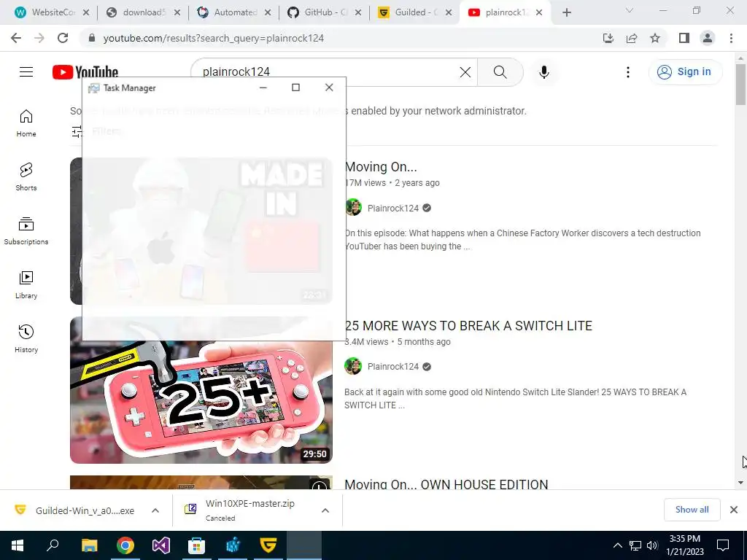This screenshot has width=747, height=560.
Task: Visit Plainrock124 channel under Moving On...
Action: click(x=393, y=208)
